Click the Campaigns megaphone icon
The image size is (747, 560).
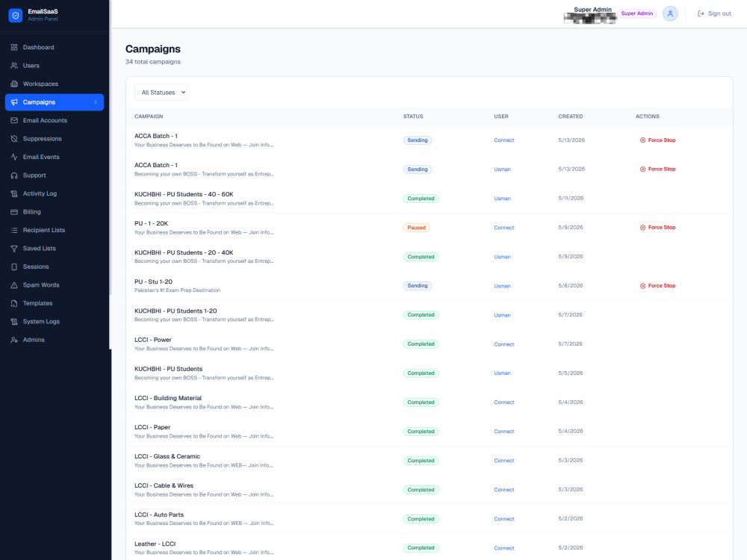point(14,102)
